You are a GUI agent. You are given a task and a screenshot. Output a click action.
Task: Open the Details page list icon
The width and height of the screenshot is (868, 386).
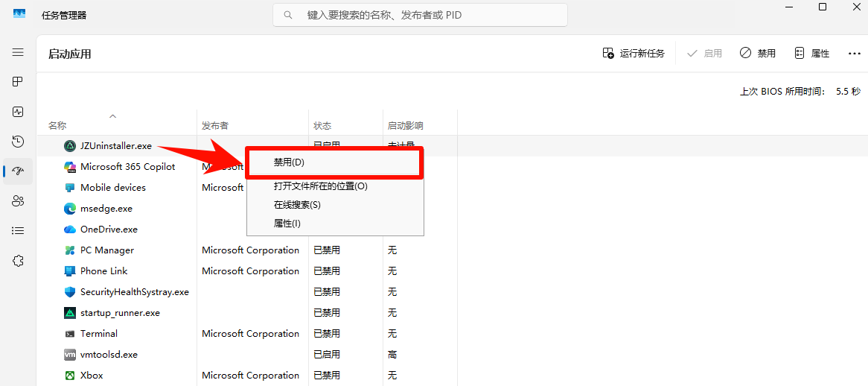[18, 230]
